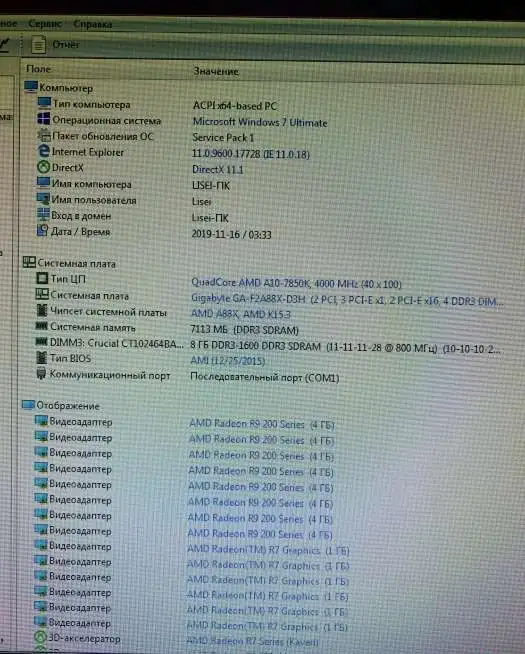Click the Отчет report icon in toolbar
Screen dimensions: 525x654
point(39,44)
